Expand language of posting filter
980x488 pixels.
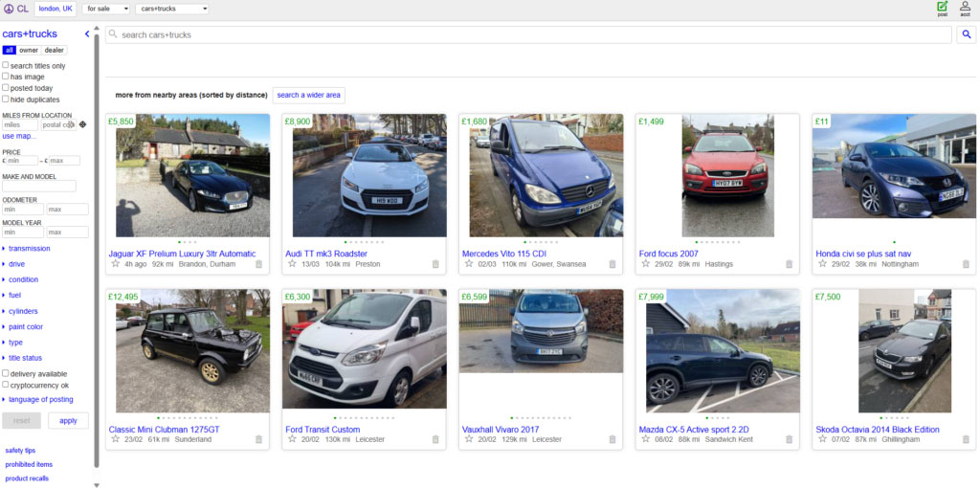pyautogui.click(x=37, y=399)
